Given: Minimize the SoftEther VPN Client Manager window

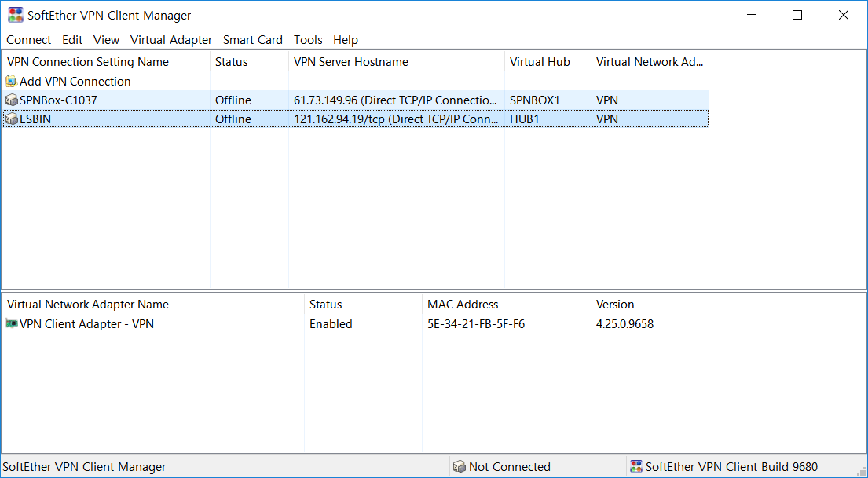Looking at the screenshot, I should pyautogui.click(x=751, y=15).
